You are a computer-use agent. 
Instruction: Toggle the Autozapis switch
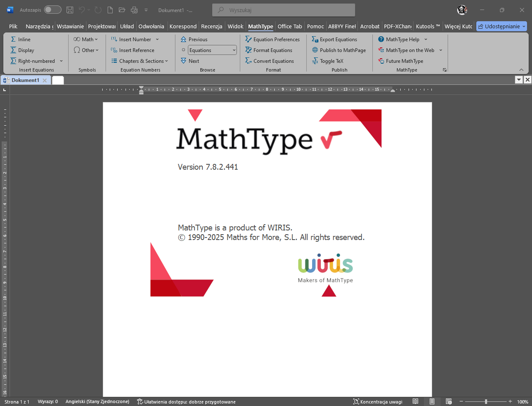pos(53,10)
